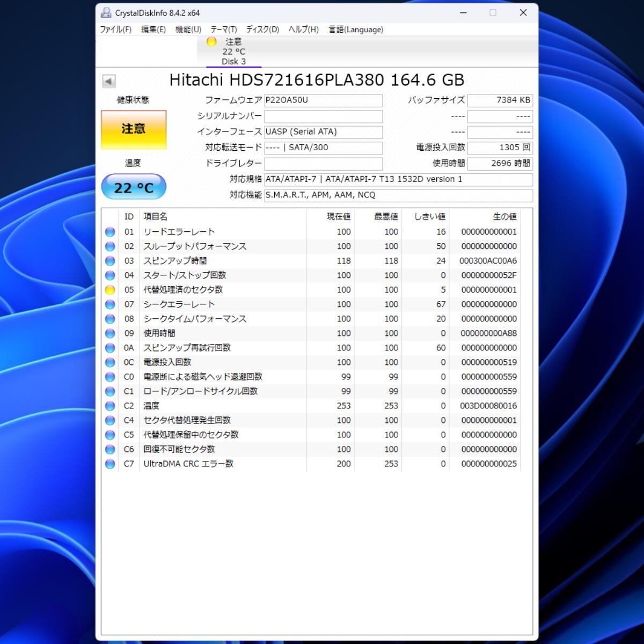Click the 22 °C temperature indicator

[x=134, y=187]
